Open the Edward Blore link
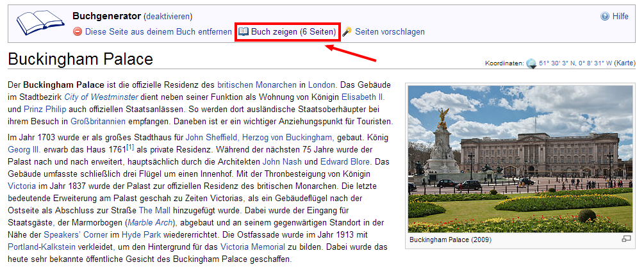The image size is (644, 269). [x=345, y=161]
